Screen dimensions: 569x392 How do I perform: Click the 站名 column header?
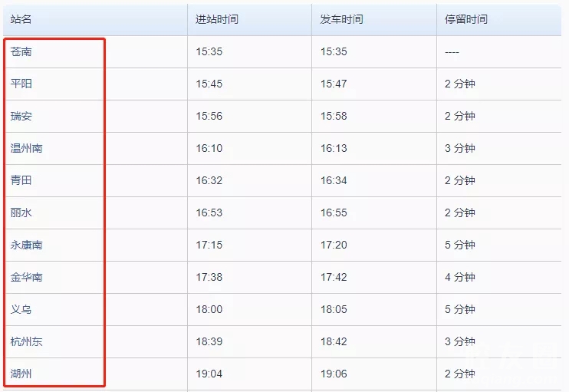[21, 19]
